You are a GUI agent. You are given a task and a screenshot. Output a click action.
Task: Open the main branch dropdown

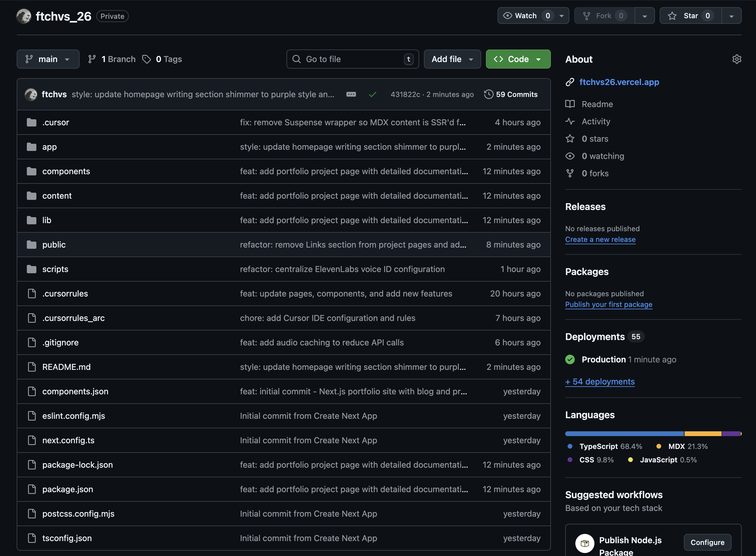click(48, 59)
